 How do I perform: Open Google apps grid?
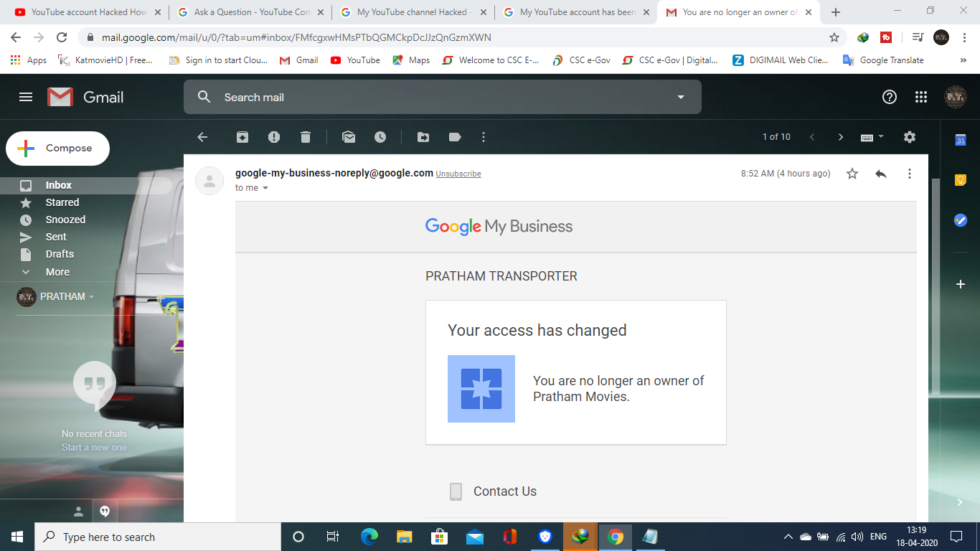(x=921, y=97)
